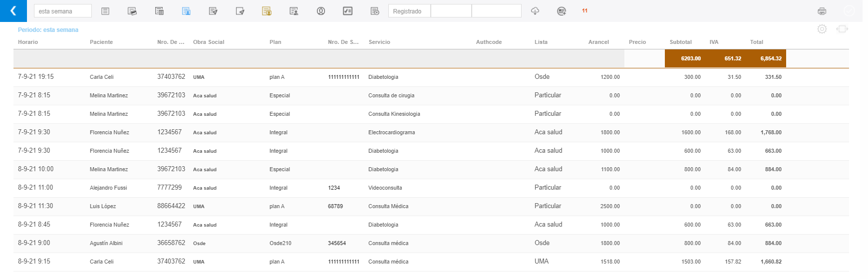Click the blue patient report icon
868x279 pixels.
point(186,11)
